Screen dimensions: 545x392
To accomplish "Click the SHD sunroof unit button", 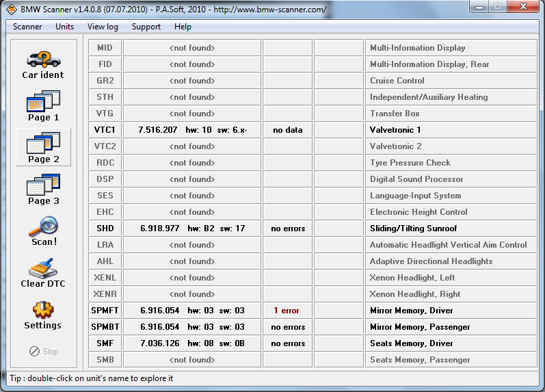I will pos(105,228).
